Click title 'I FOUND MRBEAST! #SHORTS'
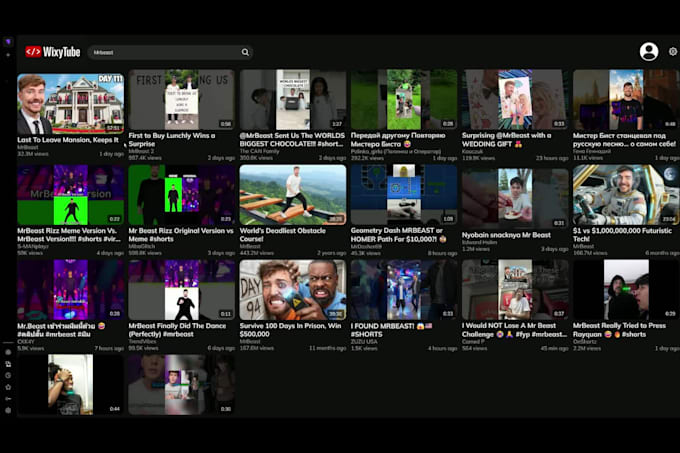The image size is (680, 453). [x=392, y=329]
